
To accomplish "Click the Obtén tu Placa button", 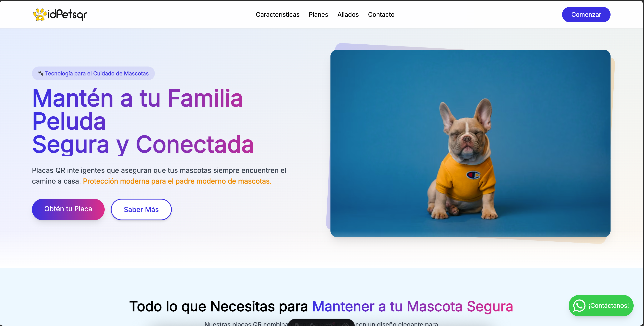I will click(x=68, y=209).
